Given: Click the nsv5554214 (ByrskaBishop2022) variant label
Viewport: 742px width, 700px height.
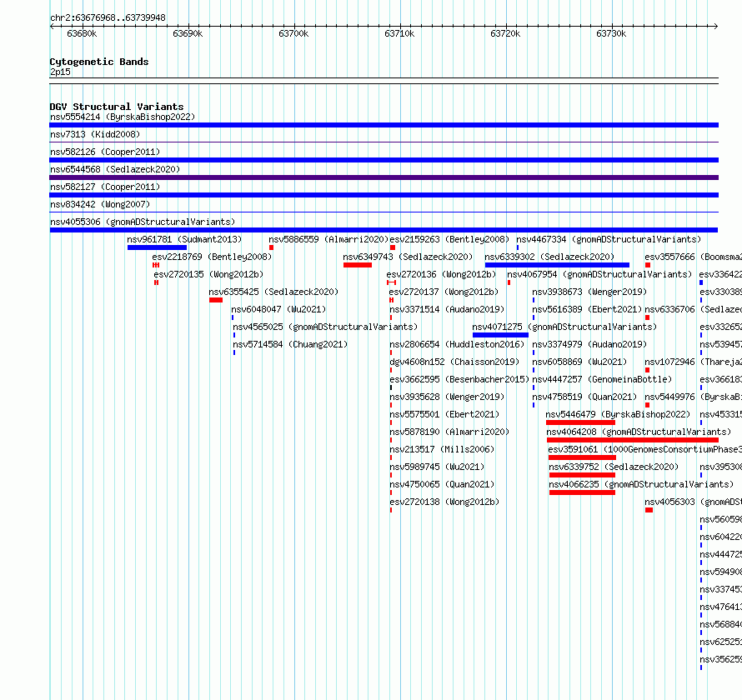Looking at the screenshot, I should (x=123, y=117).
